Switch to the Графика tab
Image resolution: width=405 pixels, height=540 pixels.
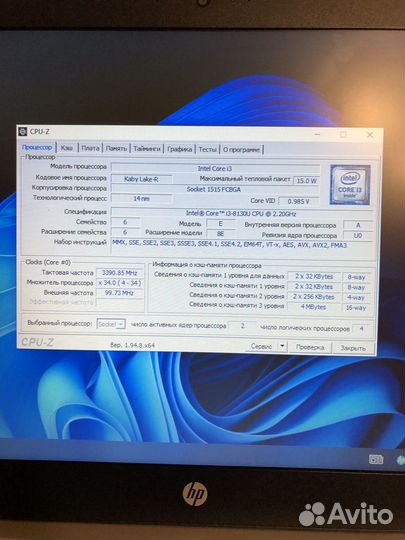[179, 149]
